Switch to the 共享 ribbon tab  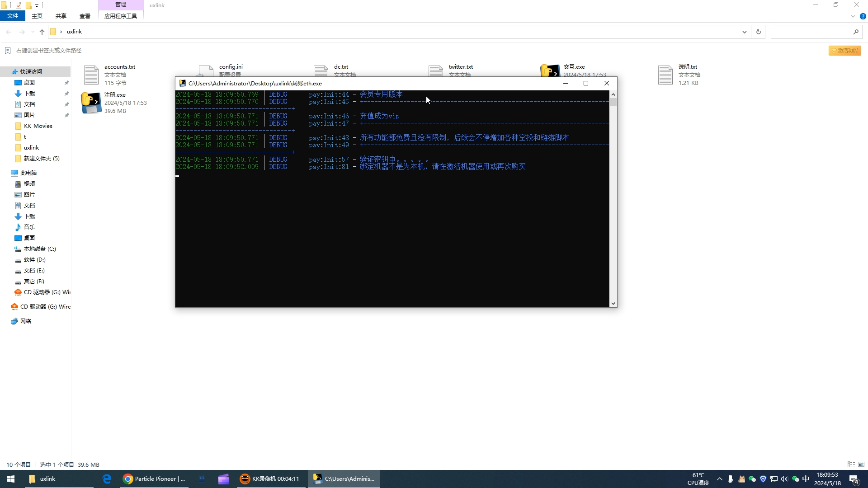tap(61, 16)
